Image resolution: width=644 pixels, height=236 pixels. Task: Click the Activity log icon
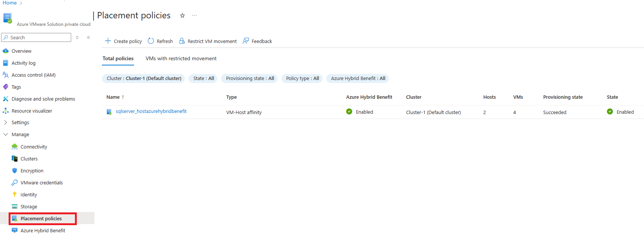[x=6, y=63]
